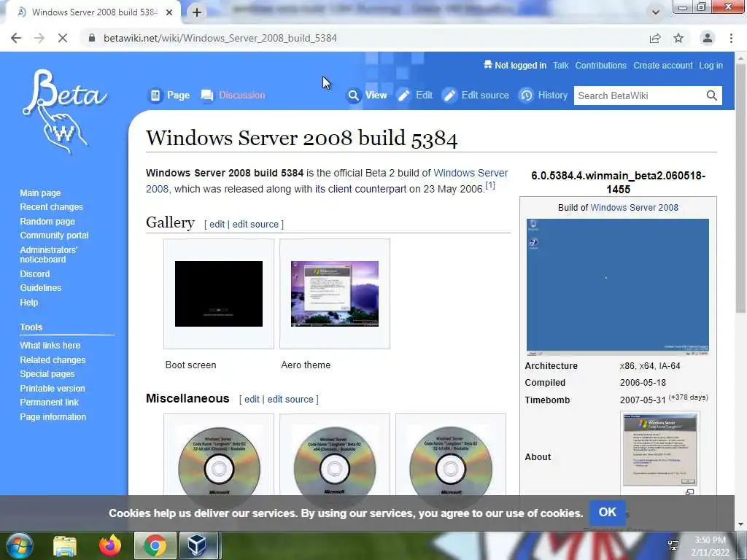Accept cookies with the OK button

608,513
